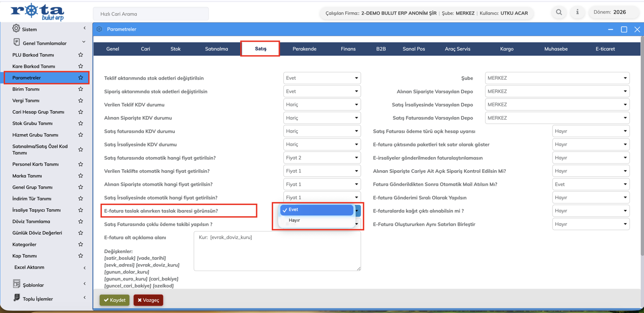
Task: Favorite the Vergi Tanımı menu item star
Action: point(81,100)
